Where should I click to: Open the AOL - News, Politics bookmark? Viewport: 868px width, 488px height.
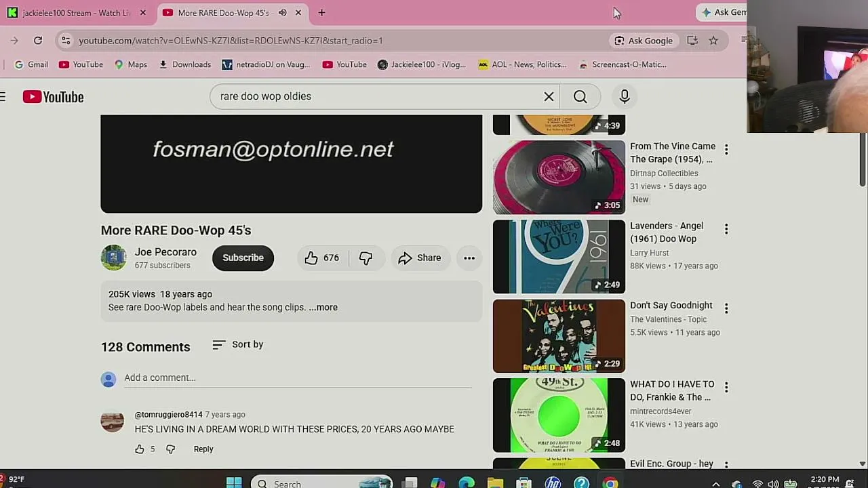[522, 64]
